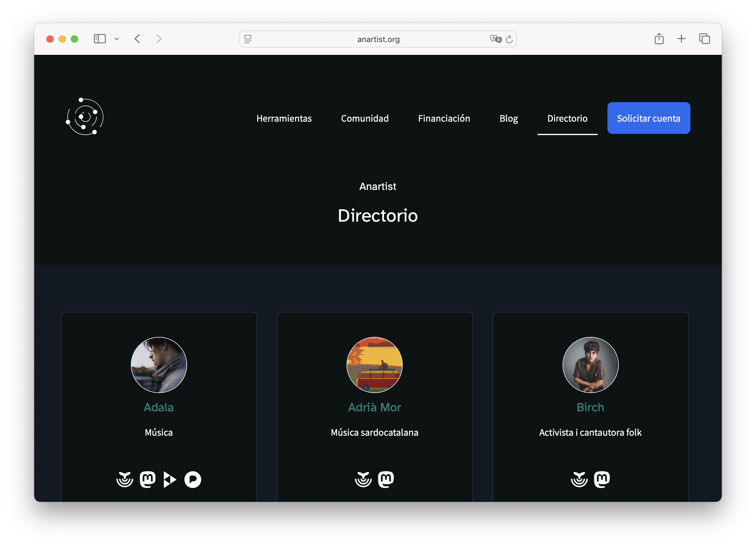Open Birch's Mastodon icon

(x=602, y=479)
